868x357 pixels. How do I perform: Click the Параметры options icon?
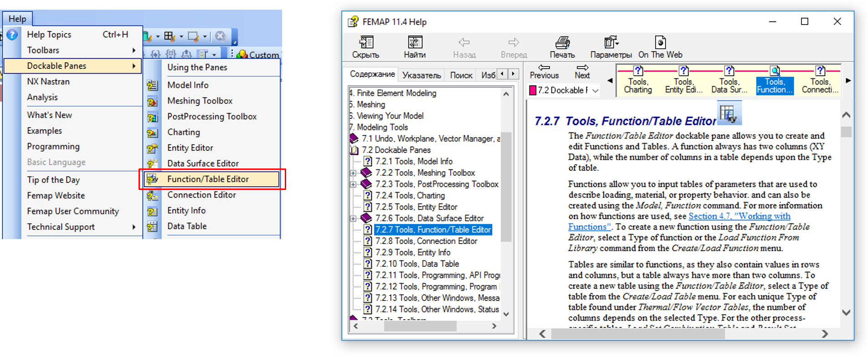pyautogui.click(x=611, y=42)
